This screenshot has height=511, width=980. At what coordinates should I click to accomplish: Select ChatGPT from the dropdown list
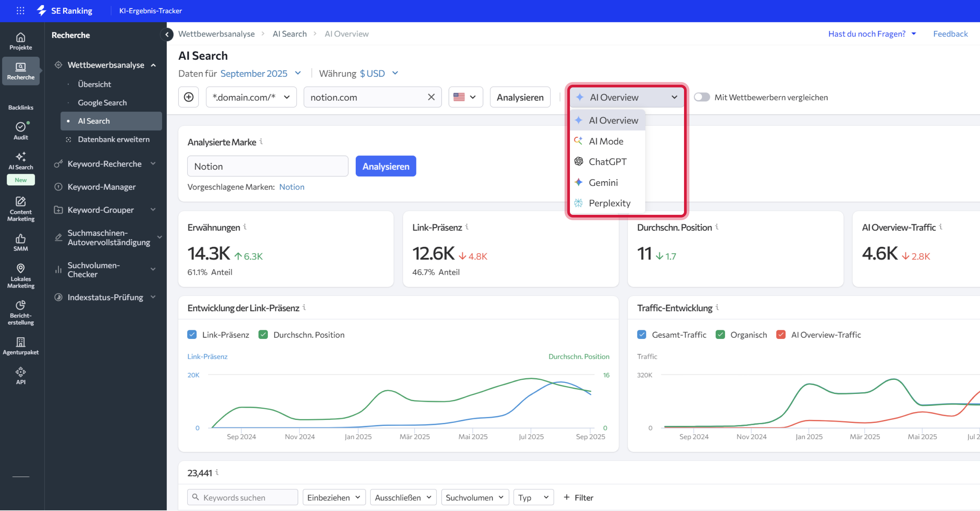(607, 161)
